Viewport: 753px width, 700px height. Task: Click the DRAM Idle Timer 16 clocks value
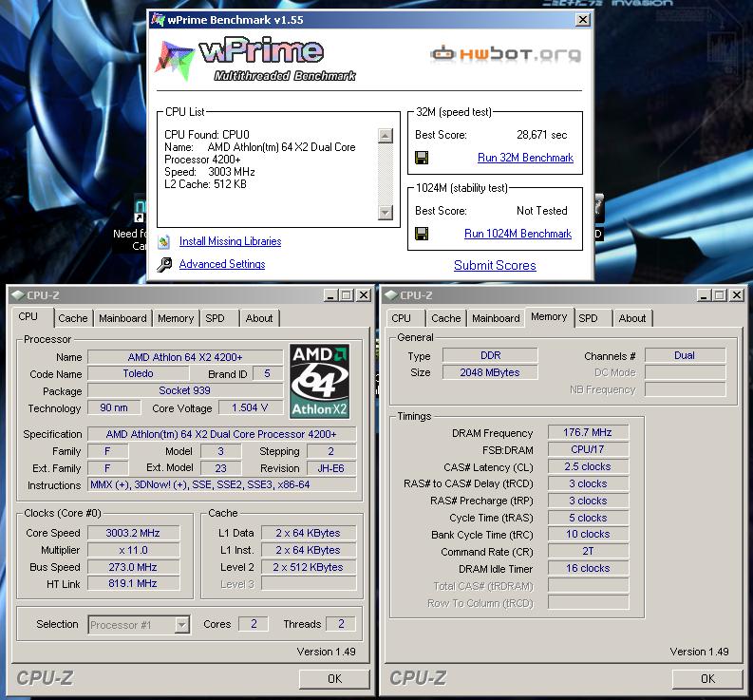coord(588,568)
